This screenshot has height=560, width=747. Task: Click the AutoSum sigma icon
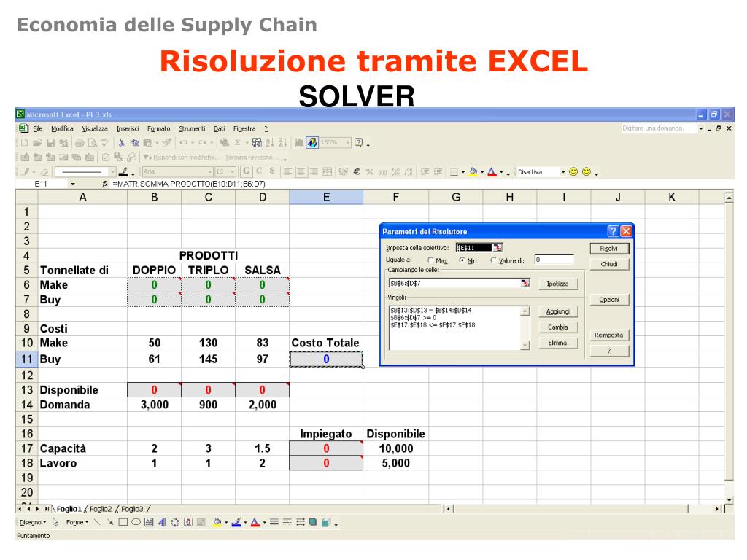(238, 142)
